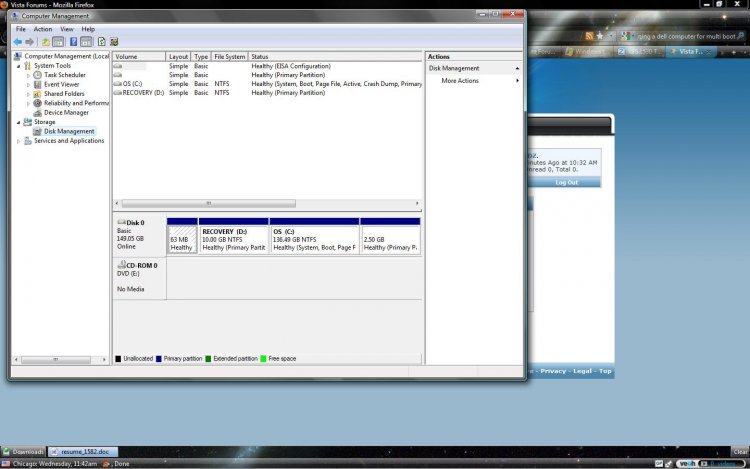Viewport: 750px width, 469px height.
Task: Sort by the Layout column header
Action: 178,56
